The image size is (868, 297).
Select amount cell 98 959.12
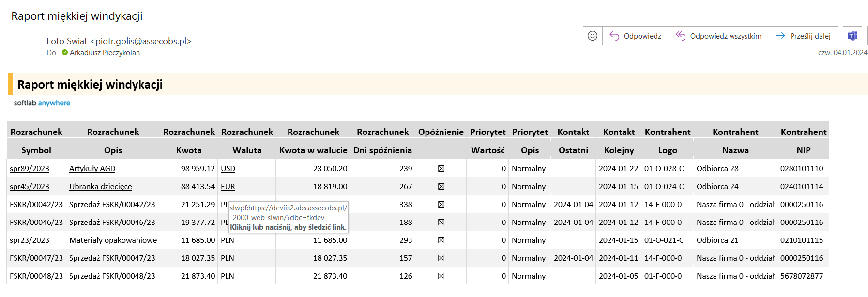point(198,169)
